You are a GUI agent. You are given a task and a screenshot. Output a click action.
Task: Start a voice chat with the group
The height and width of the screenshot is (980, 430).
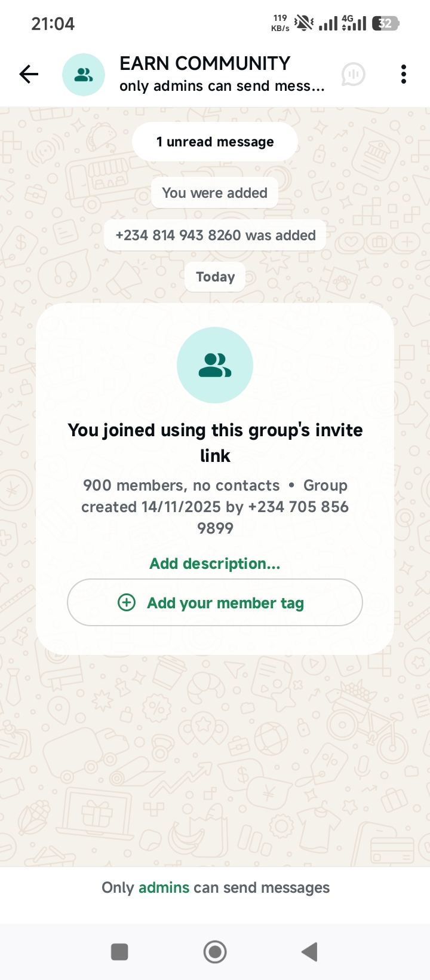(x=353, y=75)
